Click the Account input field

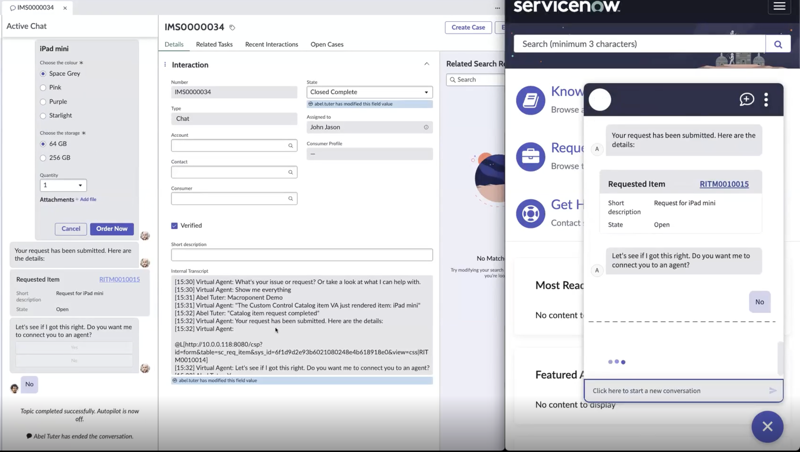coord(234,145)
